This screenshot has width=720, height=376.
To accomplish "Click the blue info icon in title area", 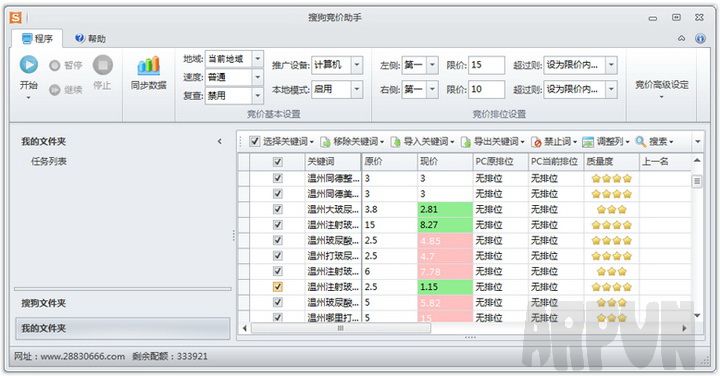I will 700,39.
